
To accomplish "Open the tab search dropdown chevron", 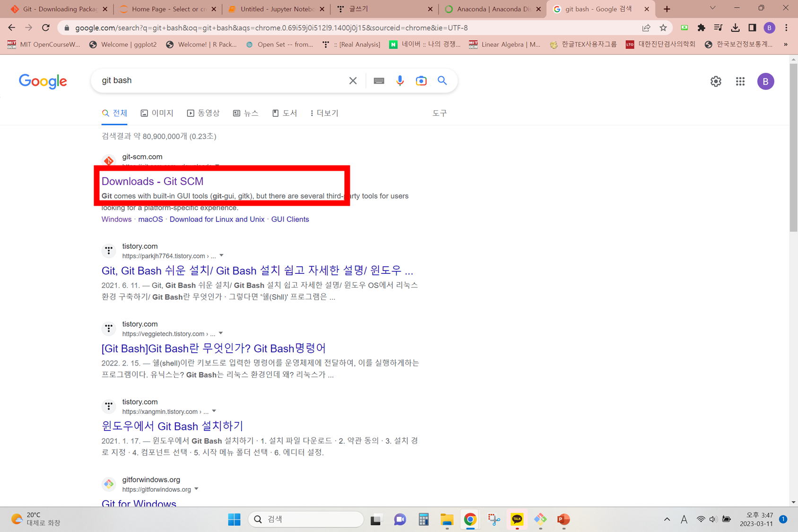I will (712, 8).
